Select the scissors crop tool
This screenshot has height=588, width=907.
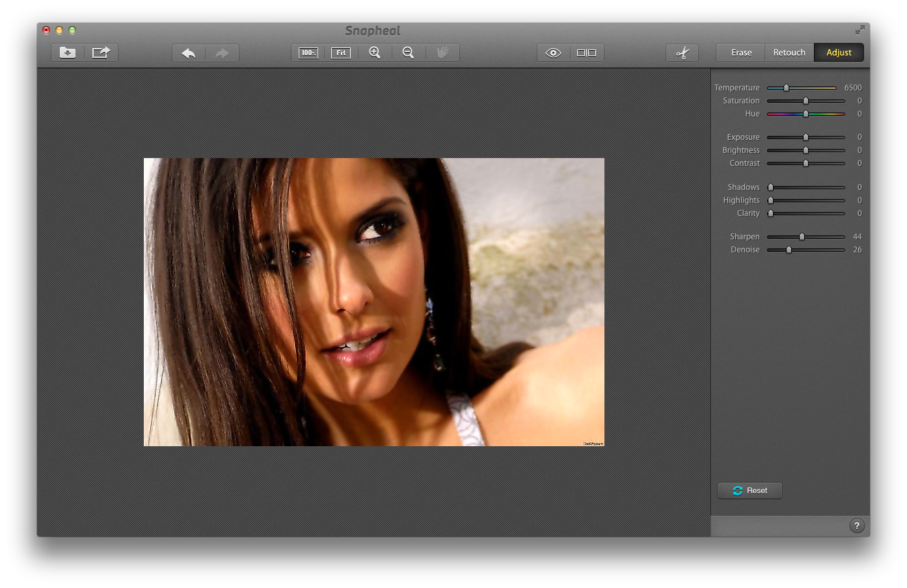(682, 53)
